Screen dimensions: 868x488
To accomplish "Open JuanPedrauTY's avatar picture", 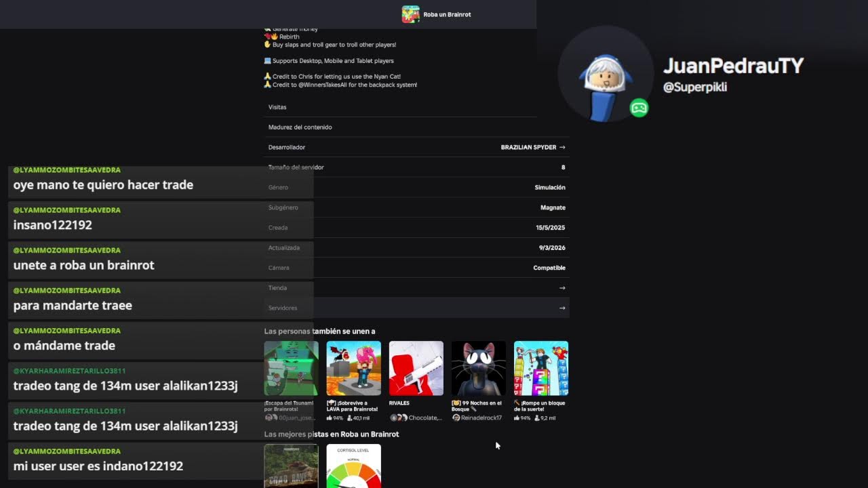I will [606, 75].
